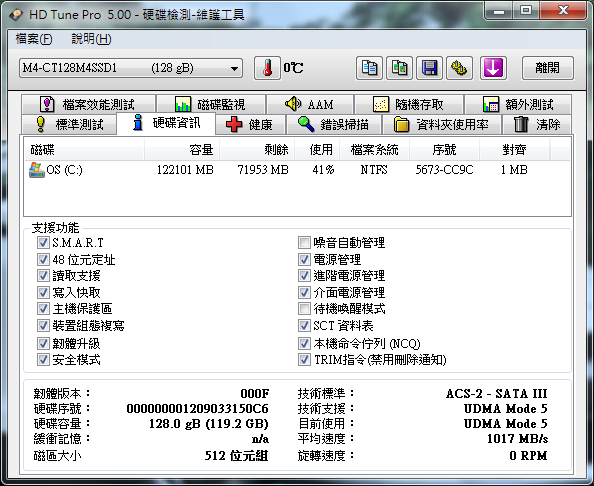
Task: Click the firmware version value 000F
Action: 255,394
